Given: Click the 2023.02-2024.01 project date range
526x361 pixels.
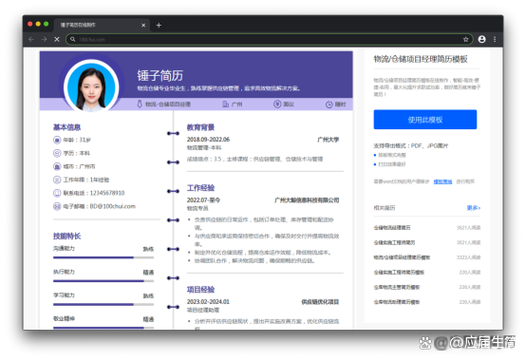Looking at the screenshot, I should [x=208, y=302].
